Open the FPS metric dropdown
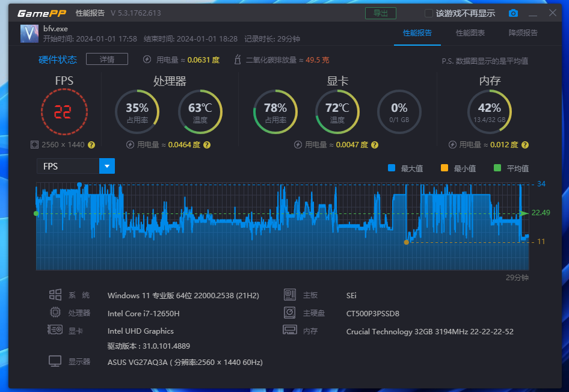569x392 pixels. pyautogui.click(x=107, y=166)
